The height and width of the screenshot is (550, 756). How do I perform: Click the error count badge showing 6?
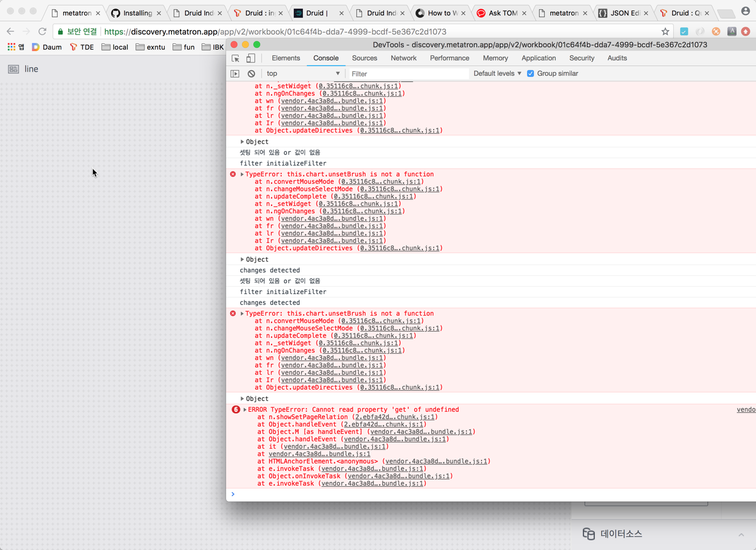point(236,410)
